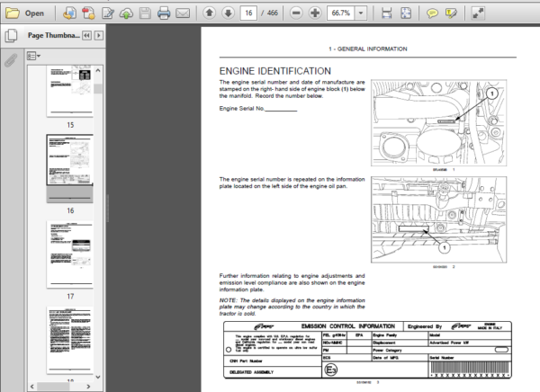The height and width of the screenshot is (392, 540).
Task: Open the zoom level dropdown arrow
Action: [x=361, y=13]
